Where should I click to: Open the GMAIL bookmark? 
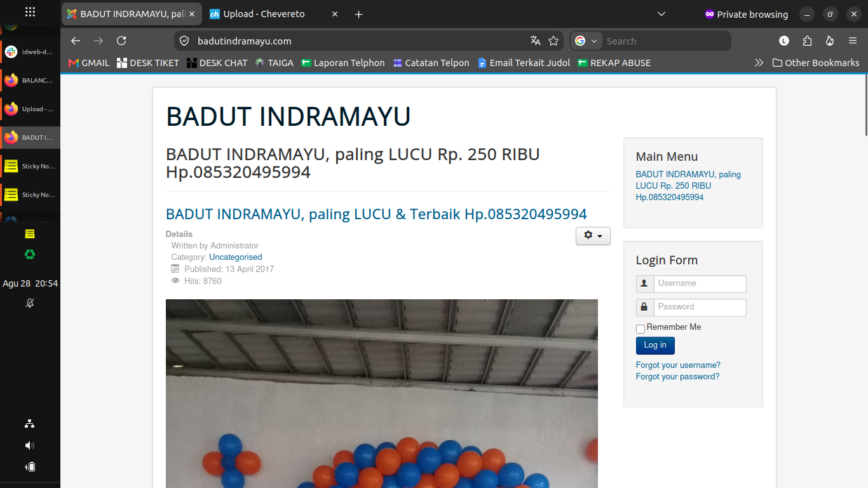(x=88, y=63)
